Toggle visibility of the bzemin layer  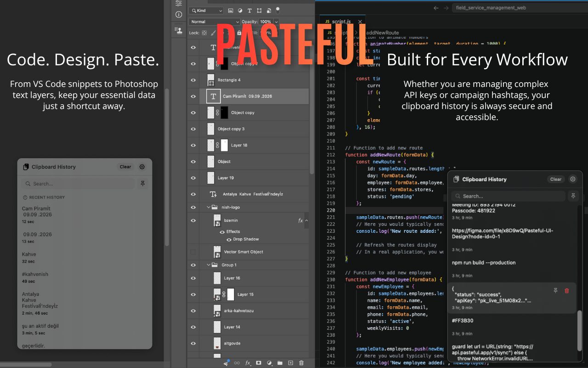pyautogui.click(x=193, y=221)
